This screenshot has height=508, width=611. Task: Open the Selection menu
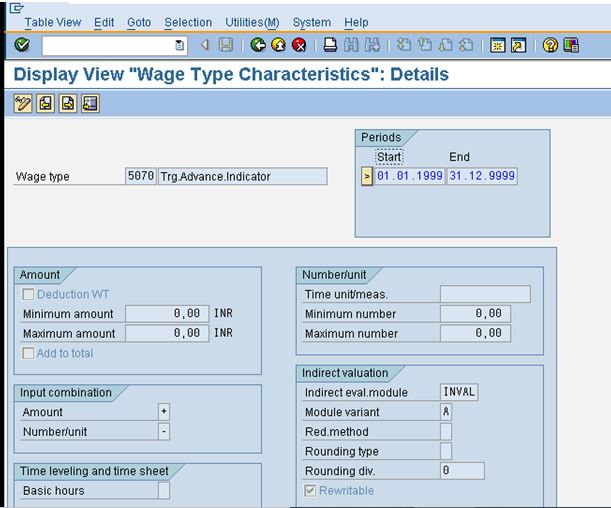[x=188, y=23]
